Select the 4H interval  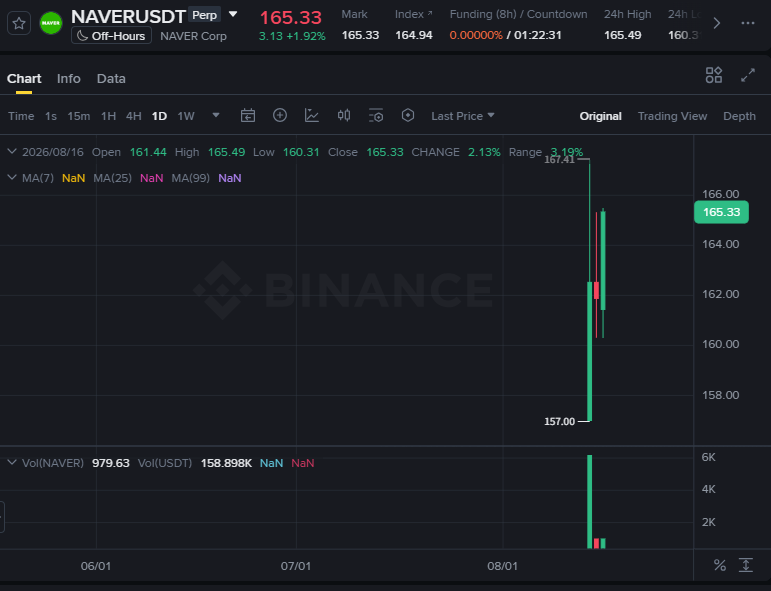coord(134,116)
